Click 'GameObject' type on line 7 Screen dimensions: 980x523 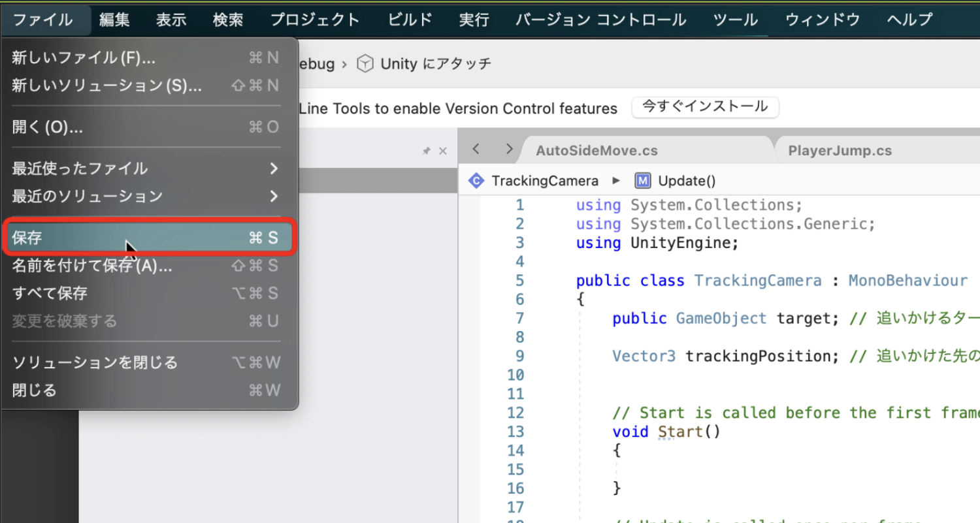(x=721, y=319)
